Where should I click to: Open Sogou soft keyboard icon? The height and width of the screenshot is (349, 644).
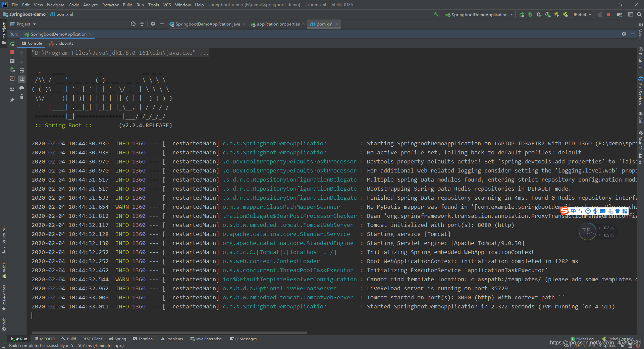603,211
